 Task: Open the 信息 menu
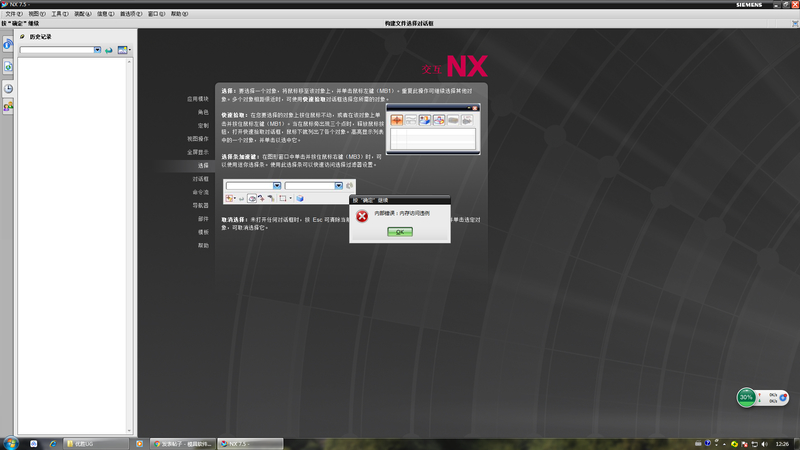click(x=106, y=14)
